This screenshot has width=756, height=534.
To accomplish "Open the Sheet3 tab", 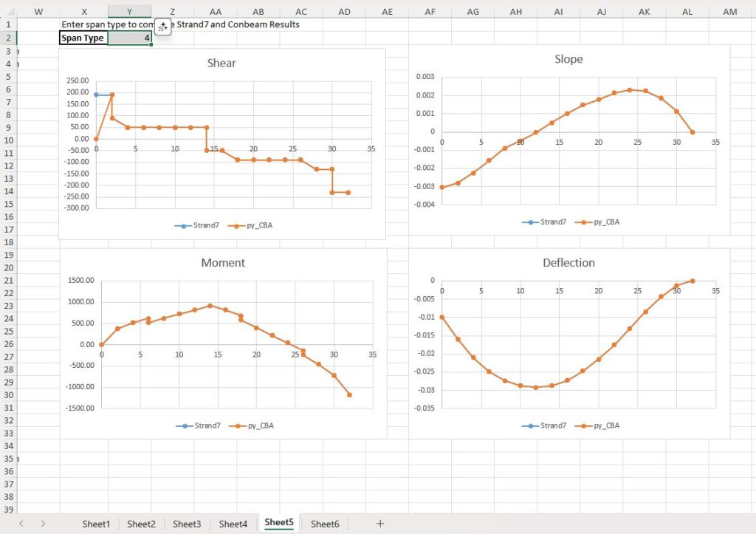I will 187,524.
